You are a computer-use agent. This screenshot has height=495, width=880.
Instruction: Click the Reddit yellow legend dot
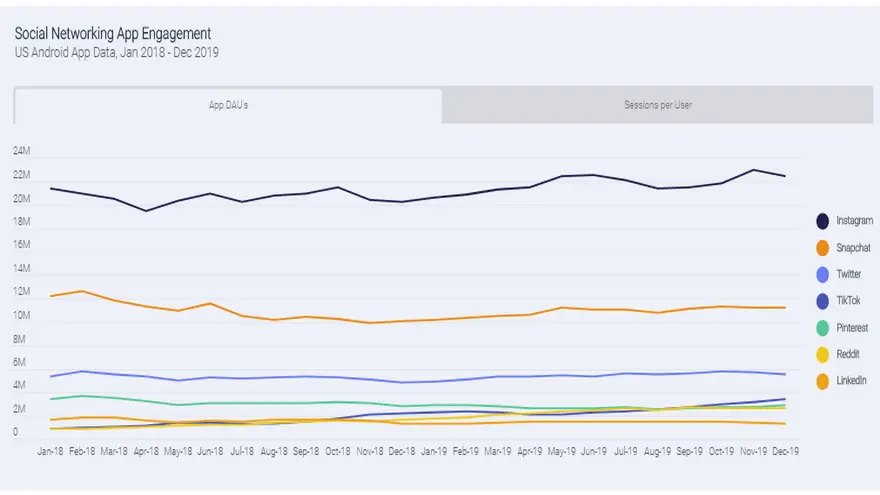click(822, 354)
